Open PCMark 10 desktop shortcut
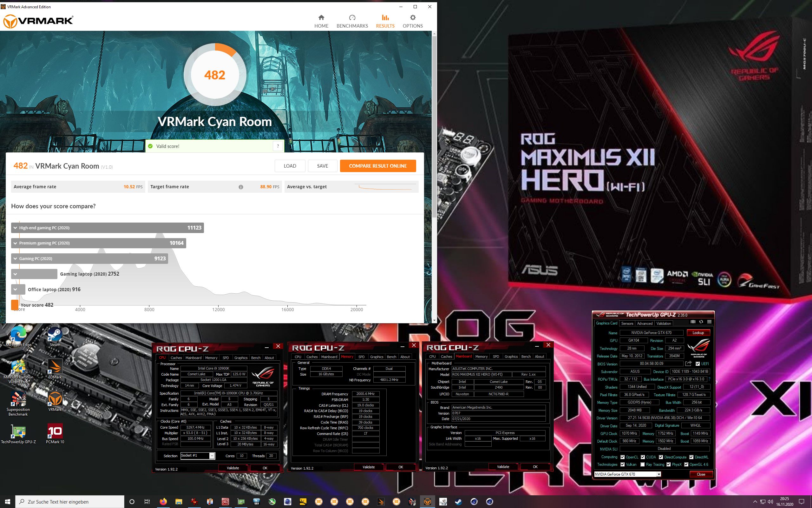This screenshot has height=508, width=812. (55, 434)
